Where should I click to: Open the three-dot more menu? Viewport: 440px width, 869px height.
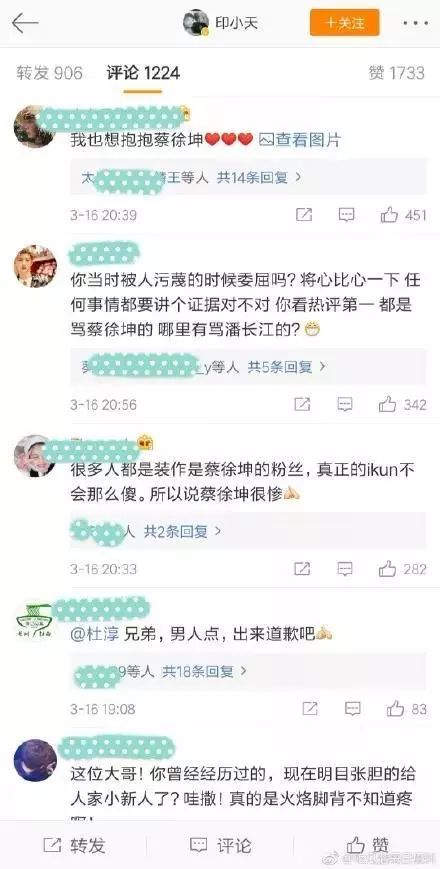coord(415,23)
